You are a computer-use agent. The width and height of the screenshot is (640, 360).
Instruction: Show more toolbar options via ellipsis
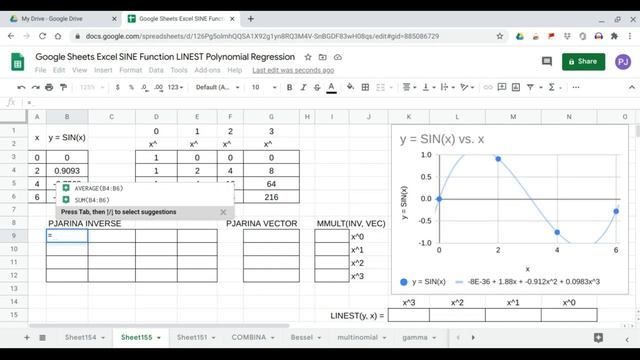(x=576, y=87)
